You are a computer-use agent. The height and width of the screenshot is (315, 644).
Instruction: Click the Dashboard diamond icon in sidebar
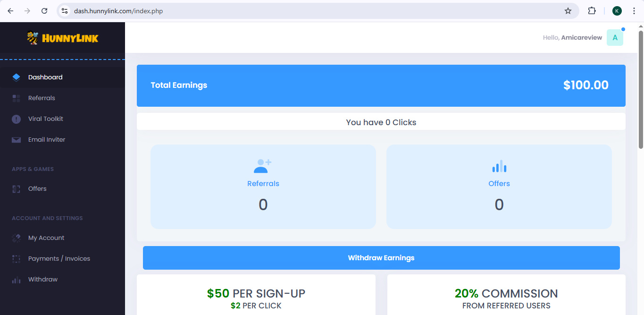[17, 77]
